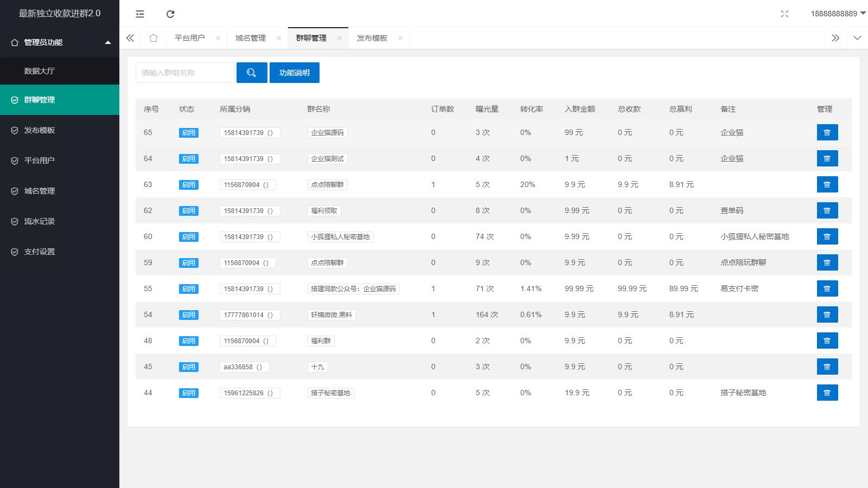Delete group 55 using trash icon

point(827,288)
